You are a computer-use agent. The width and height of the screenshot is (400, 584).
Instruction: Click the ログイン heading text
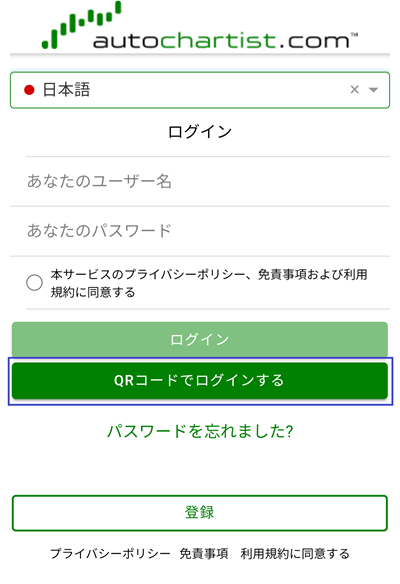[200, 132]
